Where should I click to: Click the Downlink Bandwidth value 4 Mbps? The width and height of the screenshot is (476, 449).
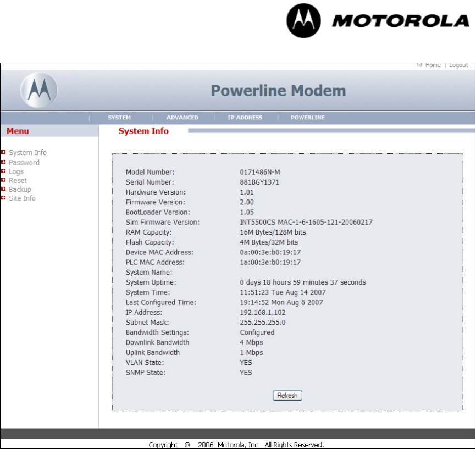point(251,342)
